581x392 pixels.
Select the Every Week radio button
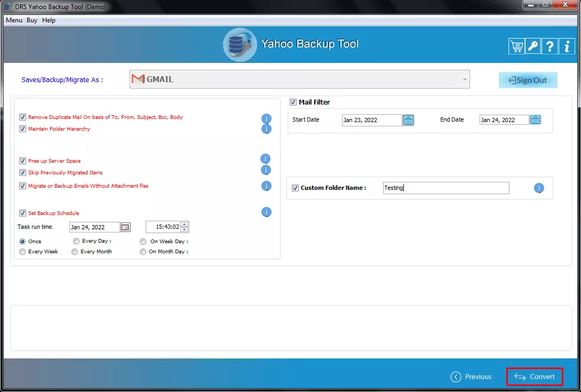[22, 252]
